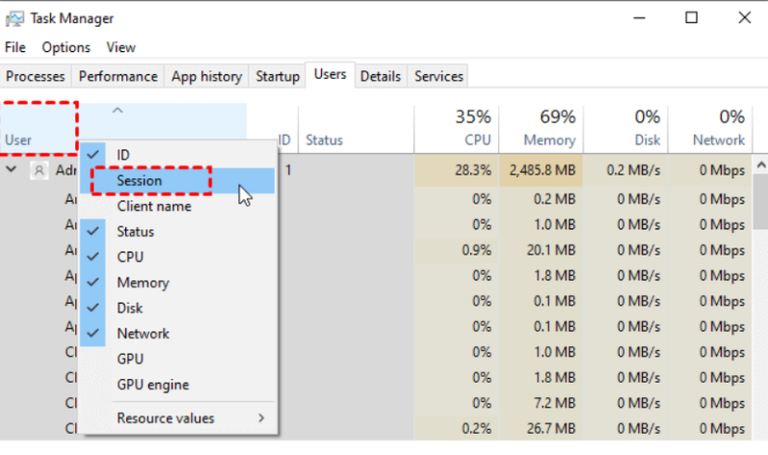Viewport: 768px width, 455px height.
Task: Click the user avatar icon beside Adr
Action: click(39, 171)
